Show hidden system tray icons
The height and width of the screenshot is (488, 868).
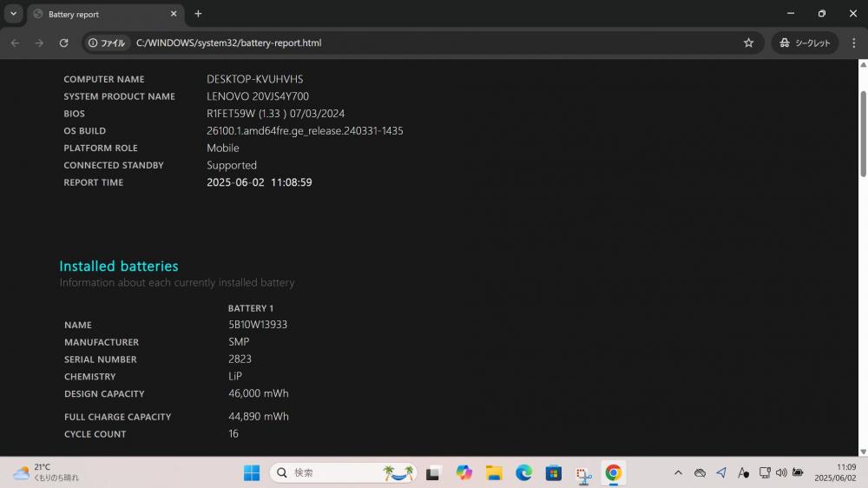coord(678,472)
